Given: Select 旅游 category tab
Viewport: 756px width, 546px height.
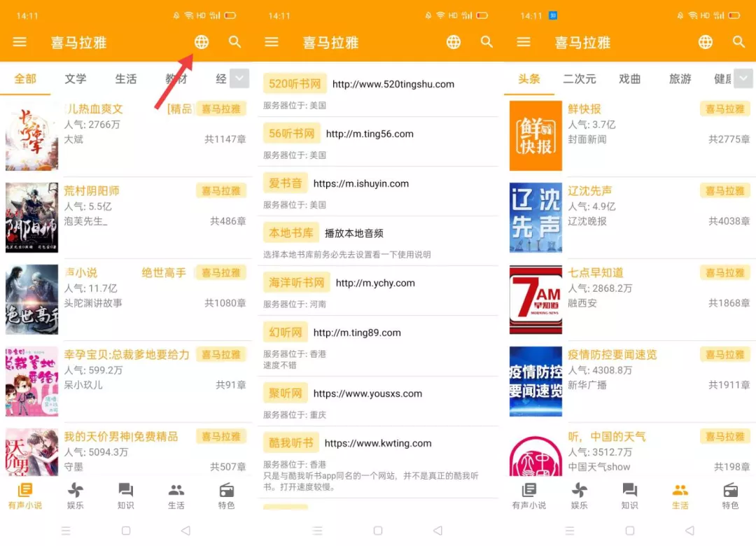Looking at the screenshot, I should tap(680, 78).
